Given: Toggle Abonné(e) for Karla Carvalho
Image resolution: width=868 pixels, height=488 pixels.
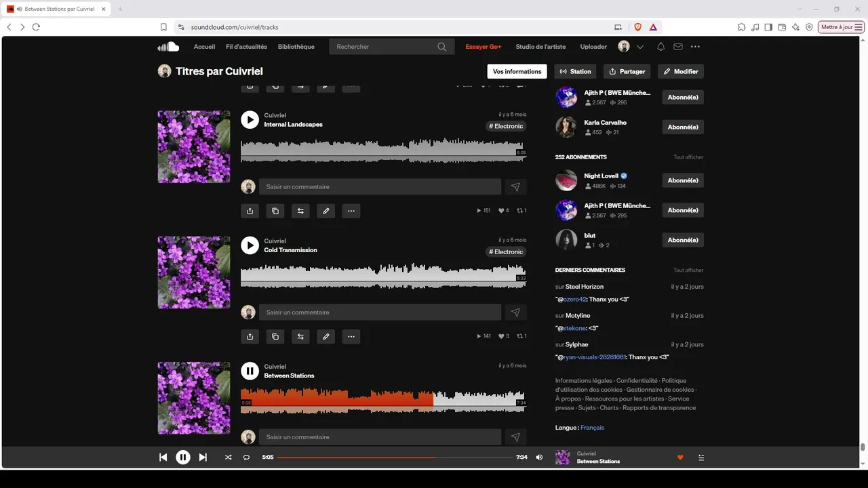Looking at the screenshot, I should 683,127.
